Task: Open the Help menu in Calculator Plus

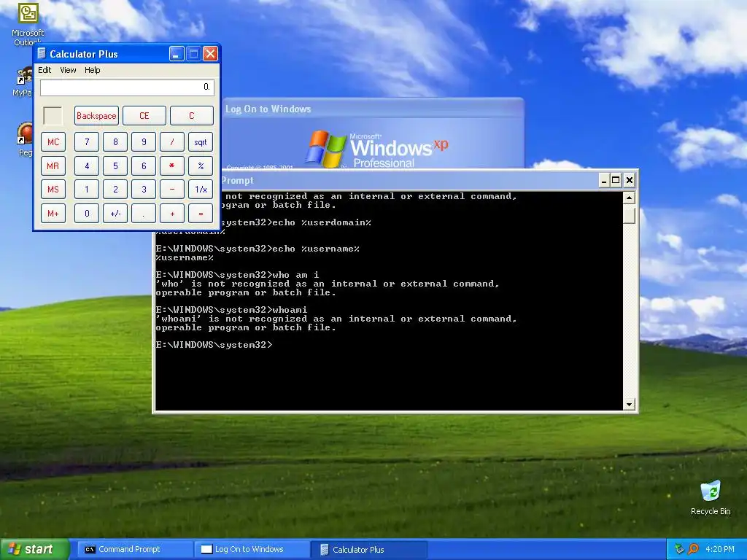Action: 93,70
